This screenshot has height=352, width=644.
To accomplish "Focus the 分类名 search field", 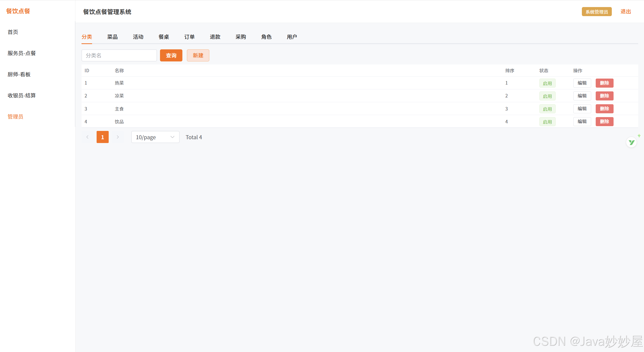I will (119, 55).
